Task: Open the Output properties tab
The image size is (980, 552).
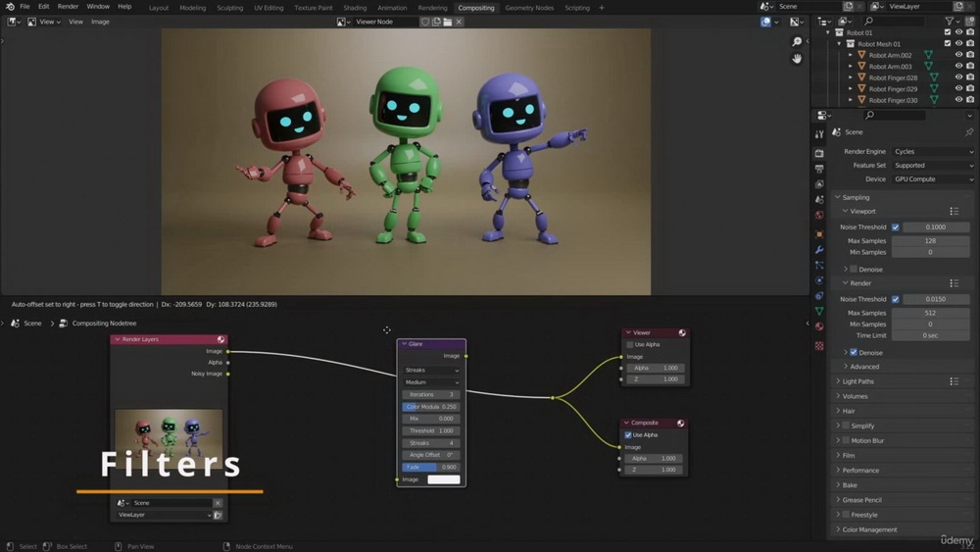Action: click(x=819, y=169)
